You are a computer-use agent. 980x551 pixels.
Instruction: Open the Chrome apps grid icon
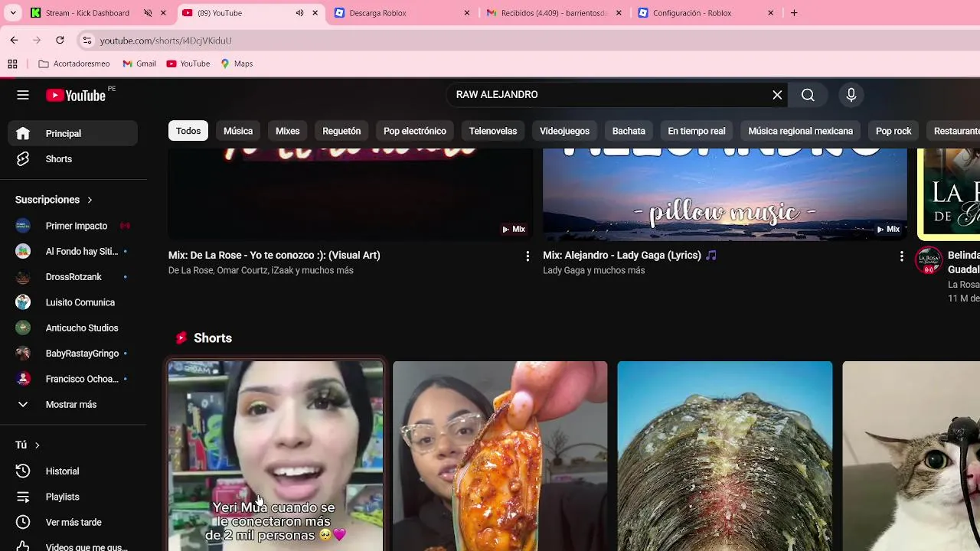coord(12,64)
